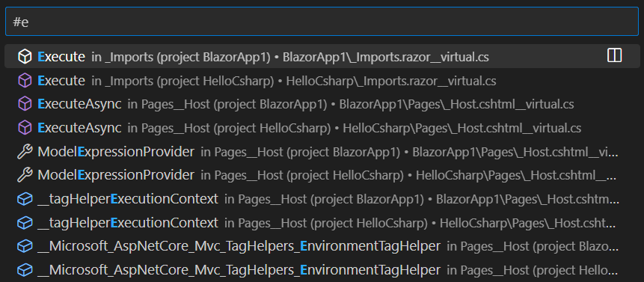Click cube icon beside ExecuteAsync BlazorApp1 entry
Screen dimensions: 644x282
point(25,104)
